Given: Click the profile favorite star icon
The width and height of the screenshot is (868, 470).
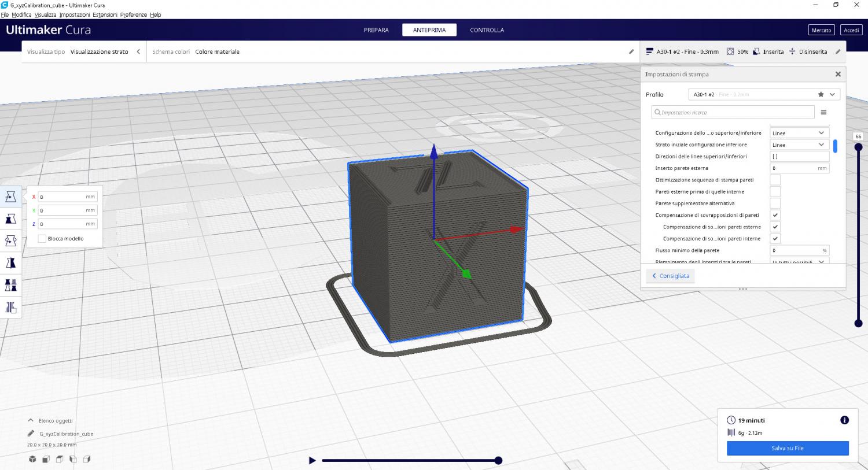Looking at the screenshot, I should tap(821, 94).
